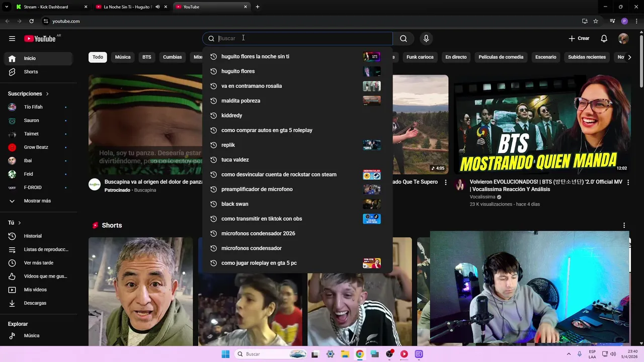
Task: Open the account avatar menu
Action: point(623,39)
